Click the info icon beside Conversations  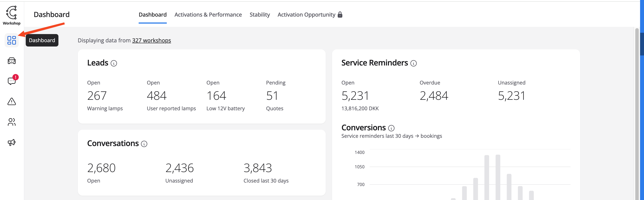(144, 144)
